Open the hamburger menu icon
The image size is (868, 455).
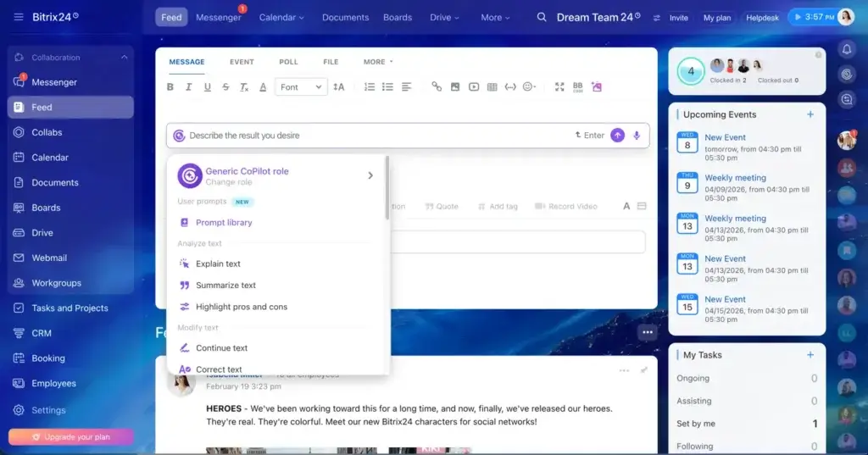(x=19, y=17)
